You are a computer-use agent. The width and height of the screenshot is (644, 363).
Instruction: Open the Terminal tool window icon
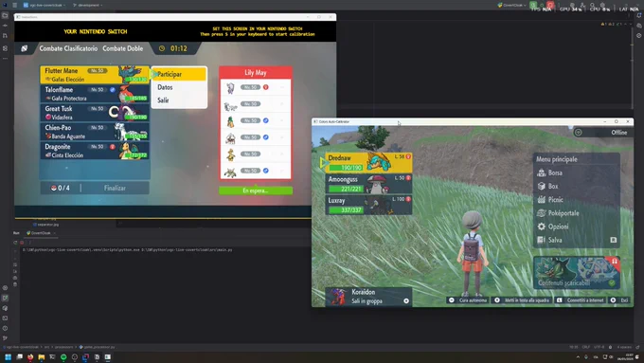coord(5,318)
